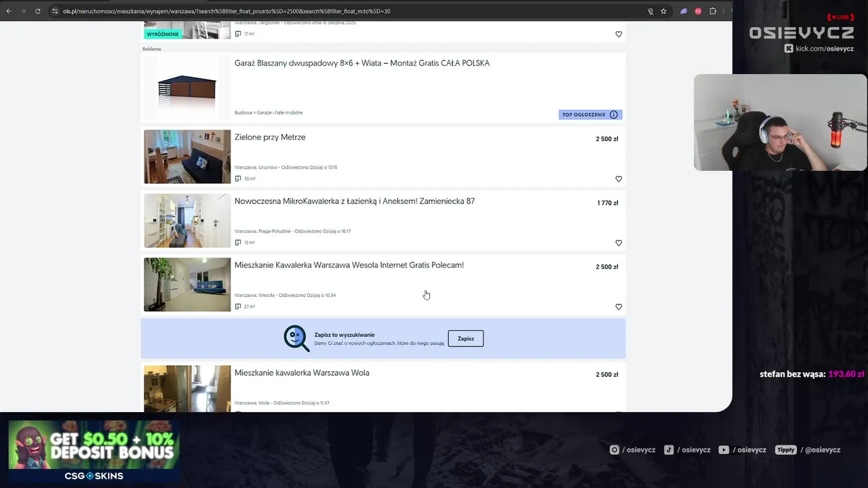Open the Wesoła apartment photo thumbnail

187,285
